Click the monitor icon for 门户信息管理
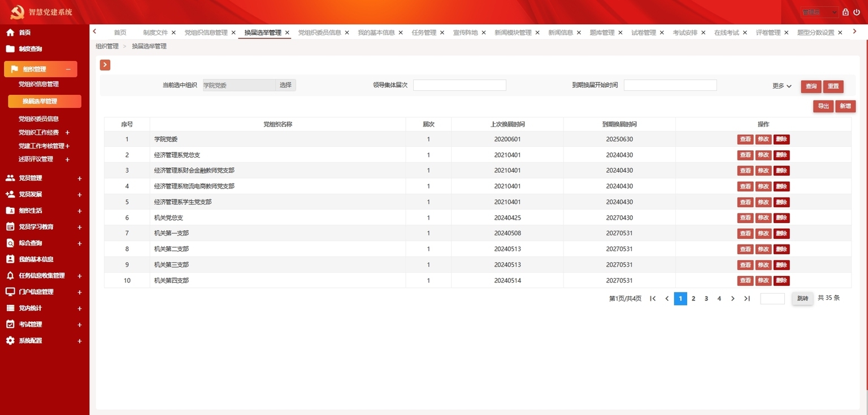Screen dimensions: 868x415 (x=10, y=292)
